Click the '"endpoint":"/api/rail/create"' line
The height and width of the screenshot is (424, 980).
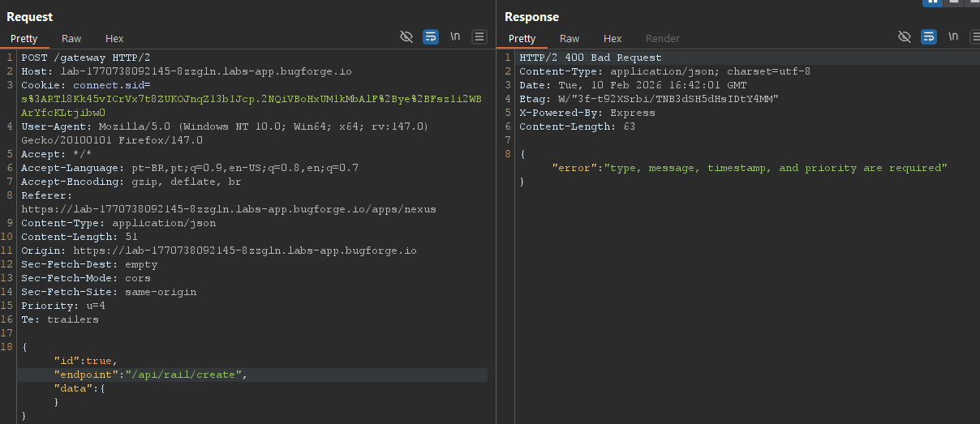tap(150, 375)
